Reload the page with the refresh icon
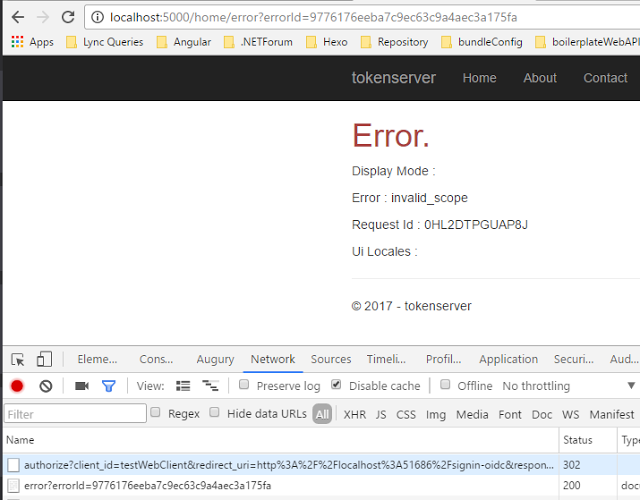This screenshot has width=640, height=500. click(x=68, y=17)
